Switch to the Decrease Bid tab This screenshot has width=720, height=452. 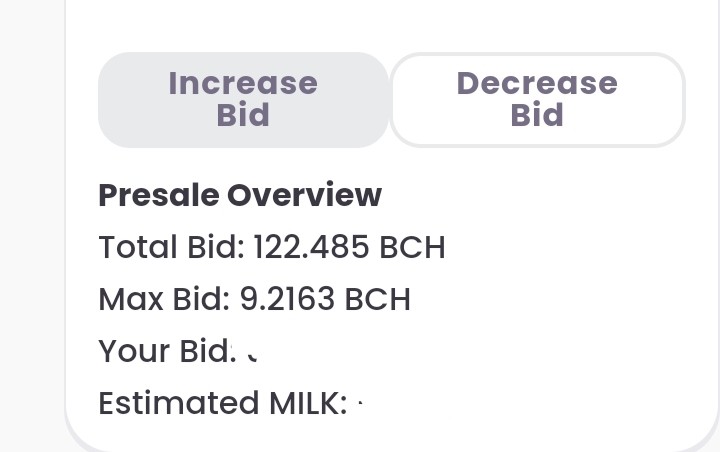(537, 100)
